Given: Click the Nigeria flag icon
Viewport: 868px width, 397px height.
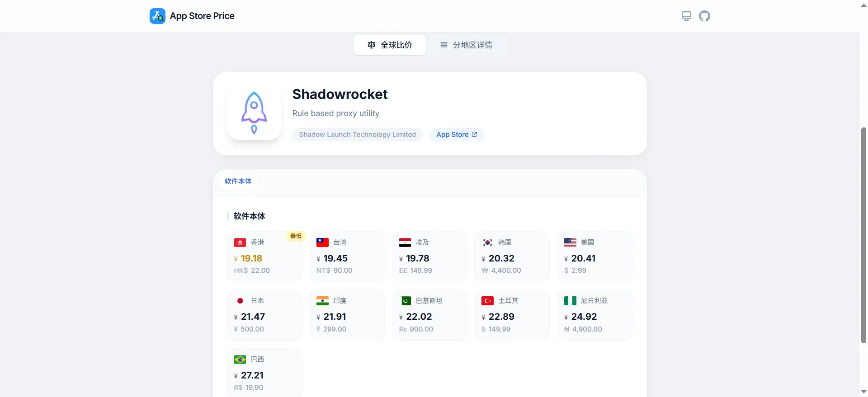Looking at the screenshot, I should 570,301.
